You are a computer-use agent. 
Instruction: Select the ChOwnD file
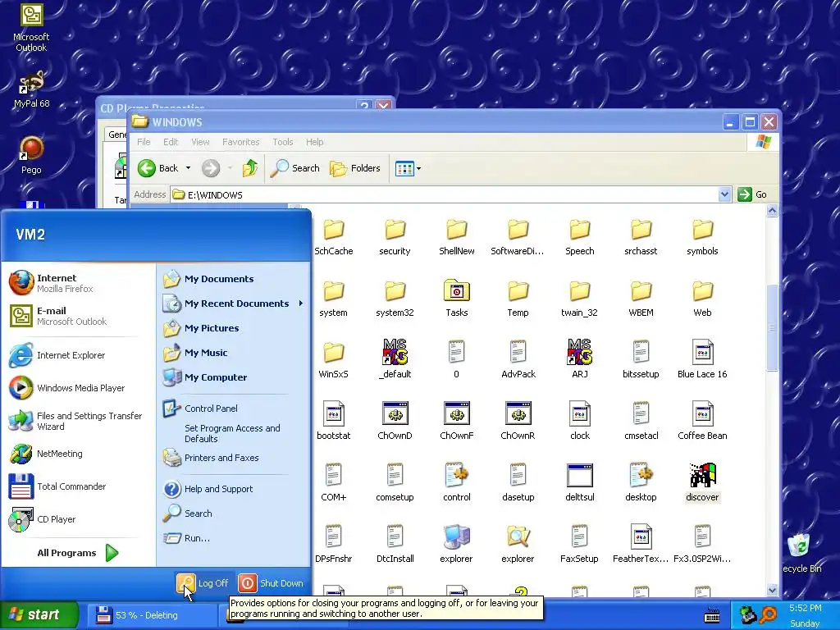click(x=395, y=422)
